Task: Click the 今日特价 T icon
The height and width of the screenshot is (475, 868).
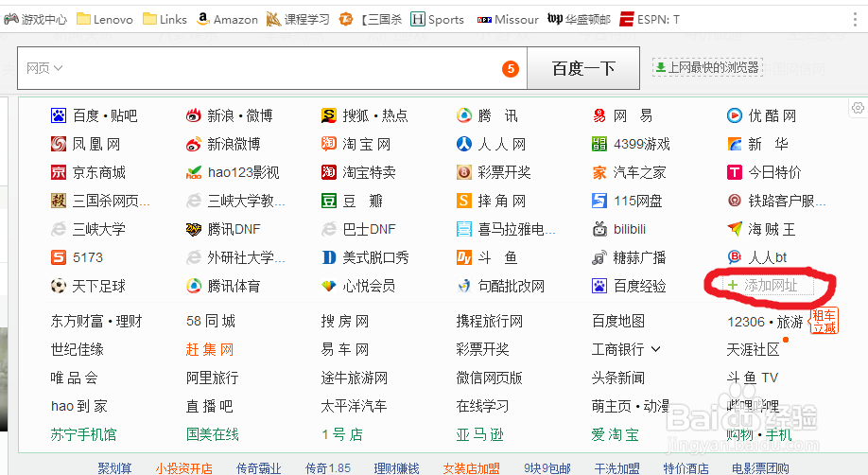Action: tap(734, 172)
